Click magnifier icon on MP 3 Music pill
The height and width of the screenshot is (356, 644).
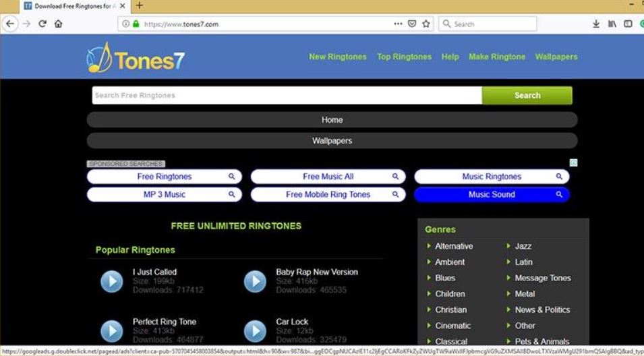pyautogui.click(x=232, y=195)
